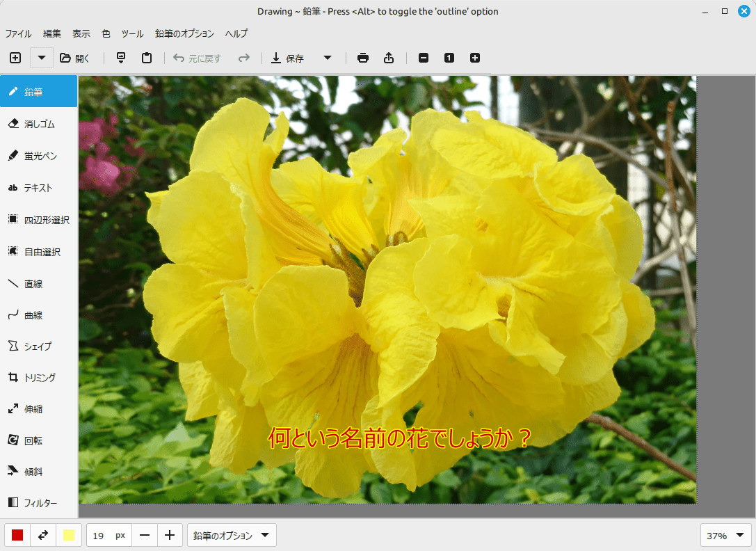Expand the new image dropdown arrow
The height and width of the screenshot is (551, 756).
42,58
